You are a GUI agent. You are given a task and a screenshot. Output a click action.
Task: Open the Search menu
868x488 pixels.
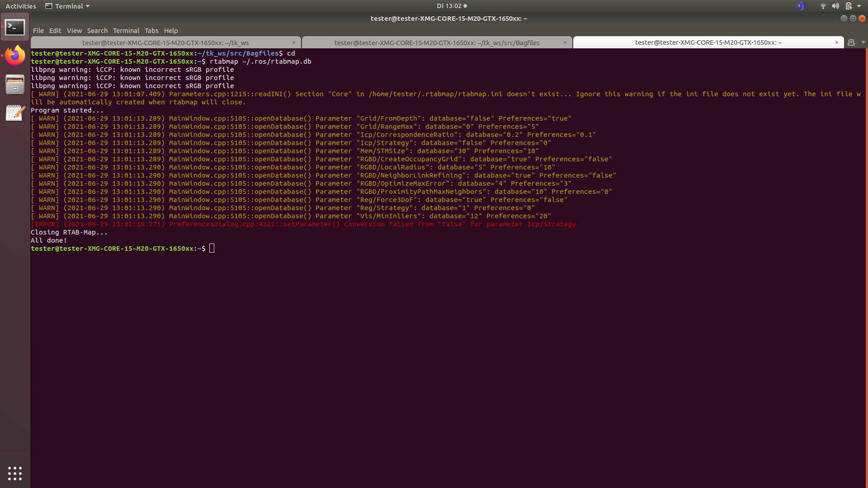97,31
